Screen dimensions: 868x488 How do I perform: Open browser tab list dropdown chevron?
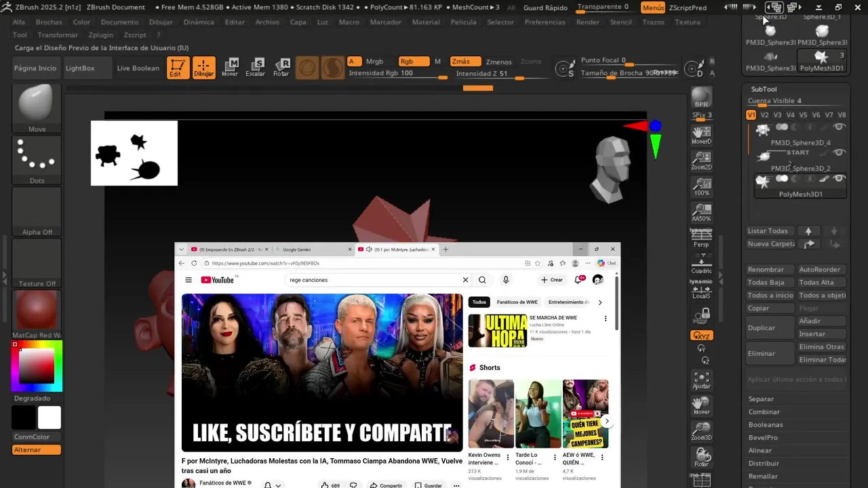click(x=182, y=249)
